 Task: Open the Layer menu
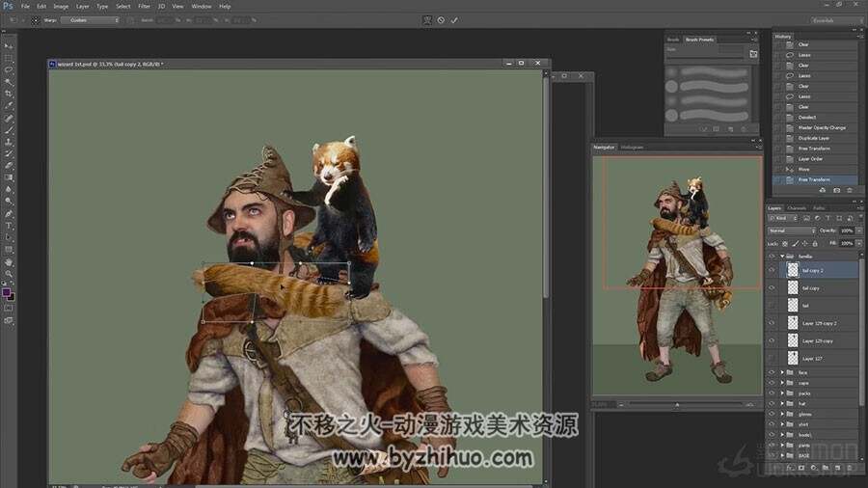pos(83,6)
